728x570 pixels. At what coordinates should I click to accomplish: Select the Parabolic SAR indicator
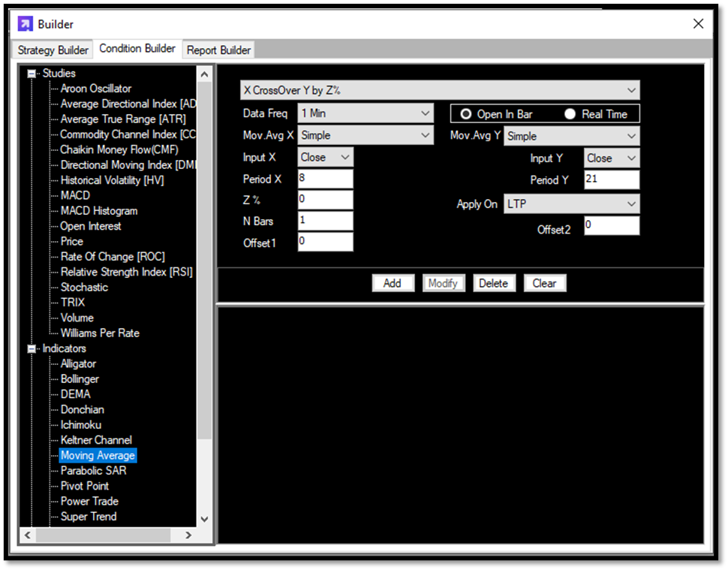coord(93,471)
